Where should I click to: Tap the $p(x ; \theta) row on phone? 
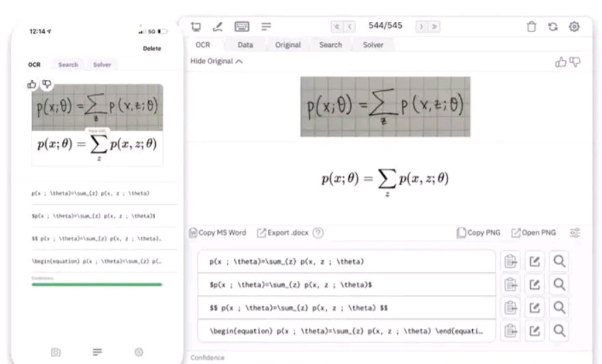(x=105, y=216)
